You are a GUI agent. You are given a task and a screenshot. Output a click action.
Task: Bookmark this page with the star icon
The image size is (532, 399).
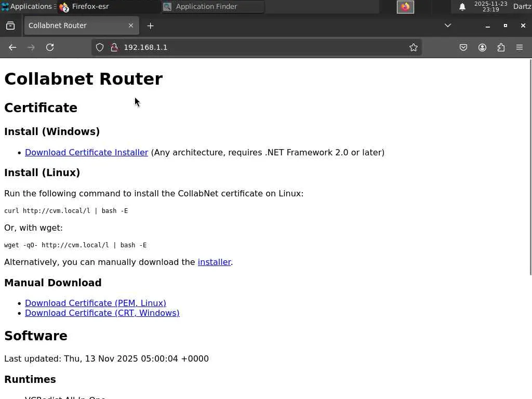point(413,47)
